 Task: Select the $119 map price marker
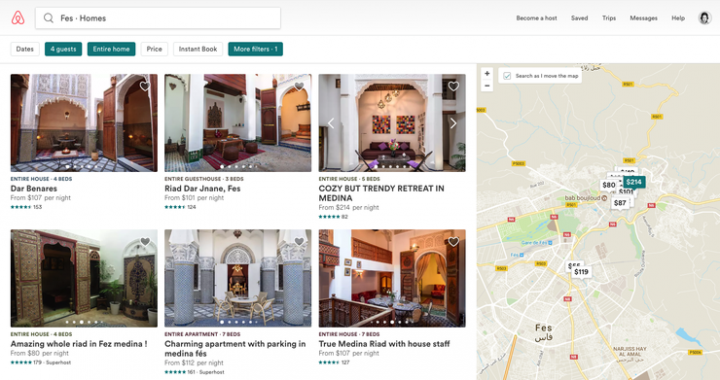tap(581, 272)
